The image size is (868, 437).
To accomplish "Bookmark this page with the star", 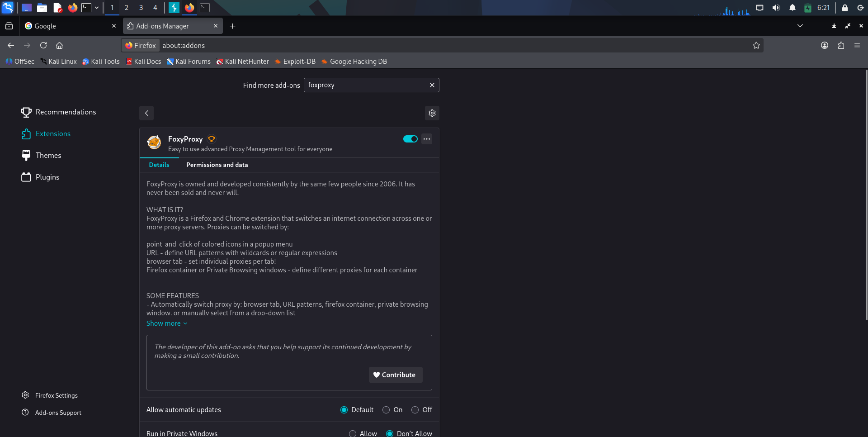I will coord(756,45).
